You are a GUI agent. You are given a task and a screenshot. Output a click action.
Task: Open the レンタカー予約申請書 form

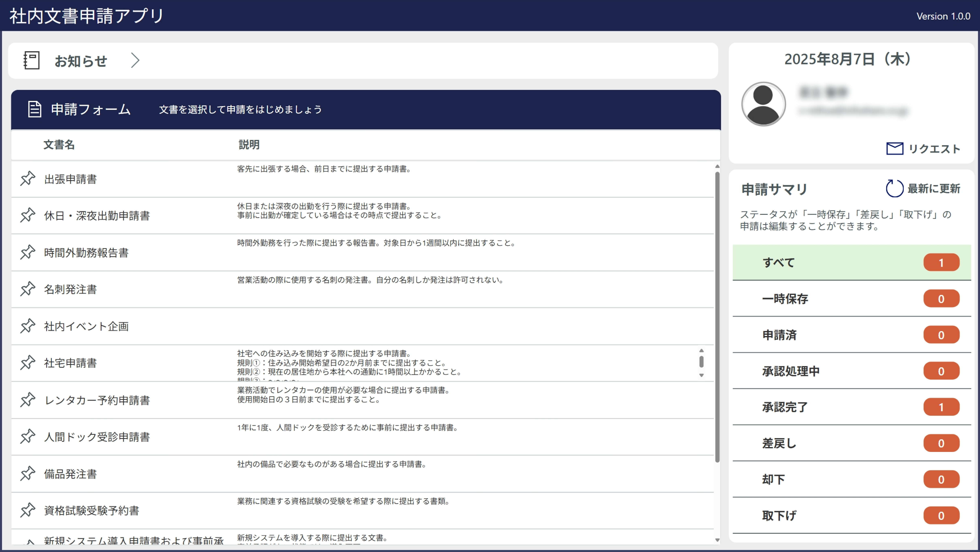pos(97,400)
